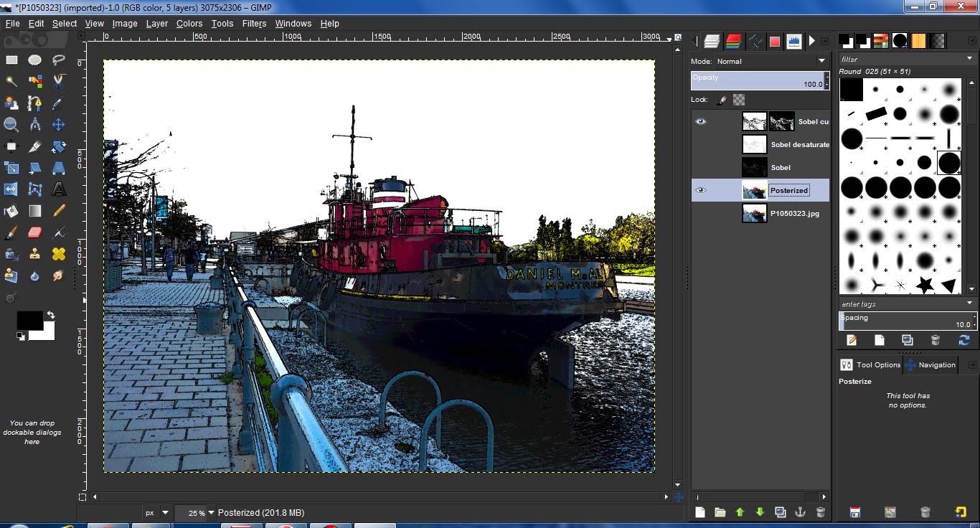Switch to the Navigation tab
The height and width of the screenshot is (528, 980).
click(930, 364)
